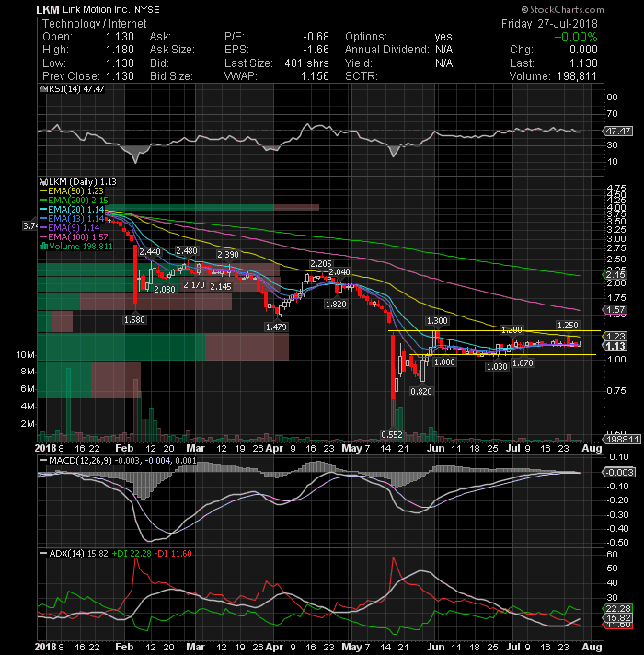Click the 2.040 price annotation

point(339,272)
